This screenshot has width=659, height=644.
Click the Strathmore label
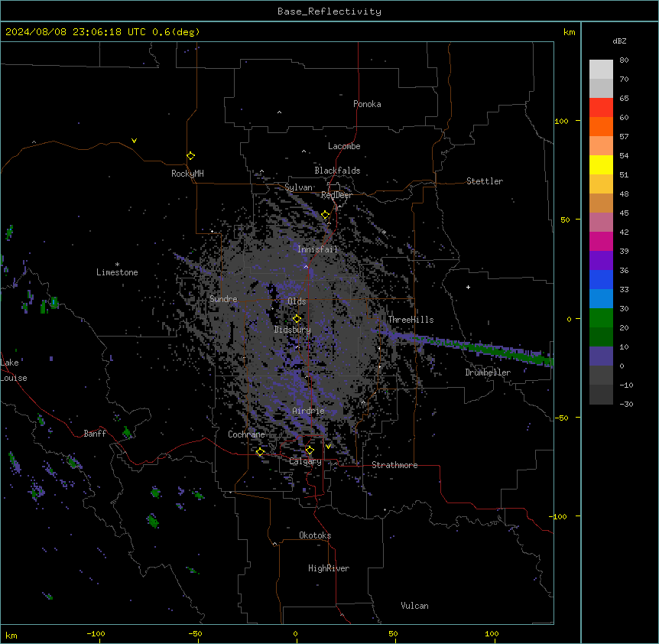[394, 465]
